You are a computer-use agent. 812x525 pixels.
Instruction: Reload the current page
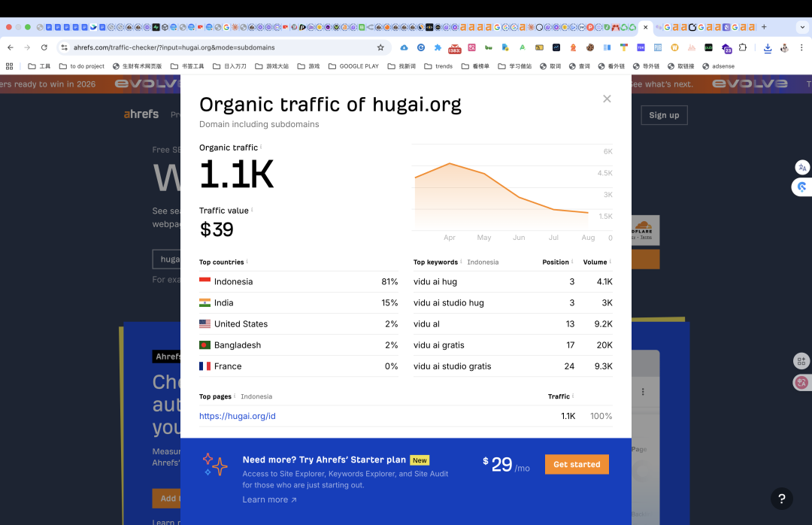pos(44,47)
